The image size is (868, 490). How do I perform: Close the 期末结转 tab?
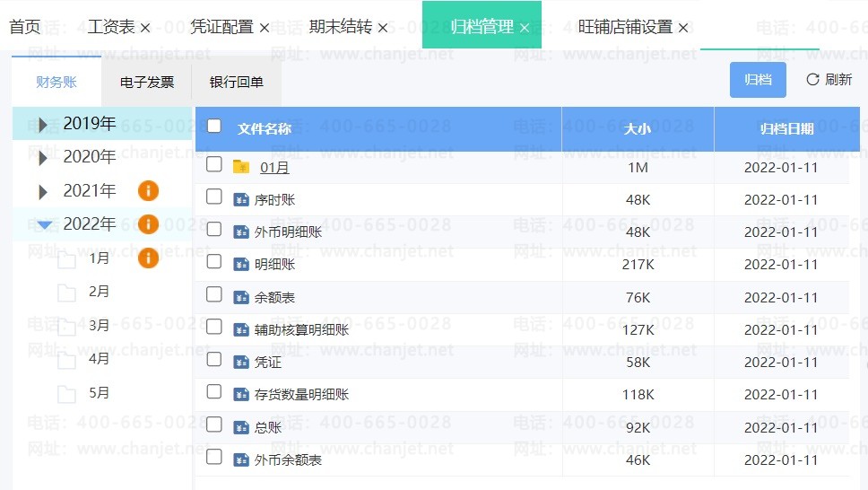383,28
